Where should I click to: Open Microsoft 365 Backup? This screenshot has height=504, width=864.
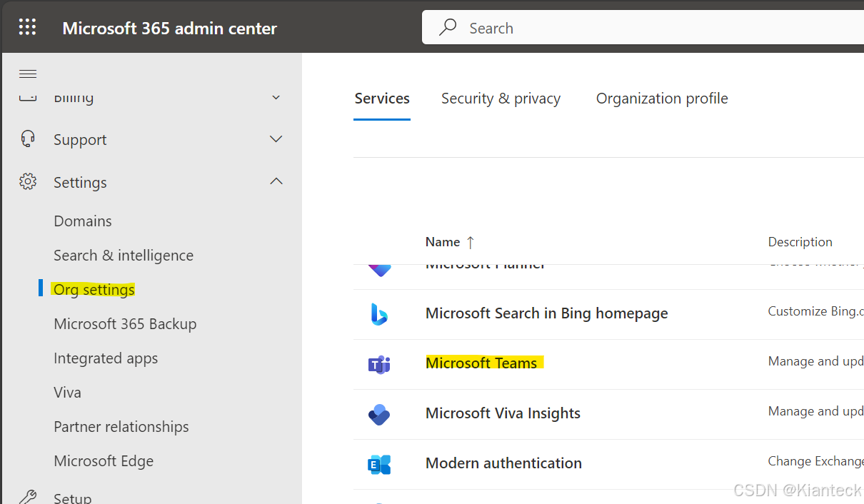(125, 324)
